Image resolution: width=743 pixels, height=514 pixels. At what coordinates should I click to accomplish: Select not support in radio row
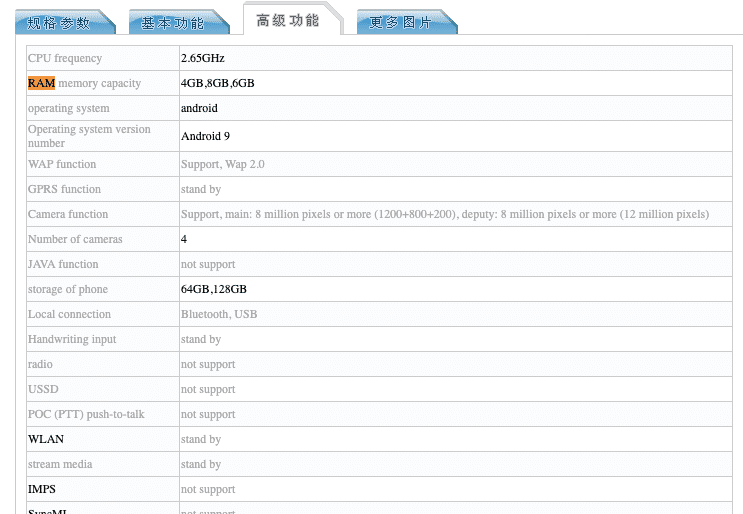point(208,365)
